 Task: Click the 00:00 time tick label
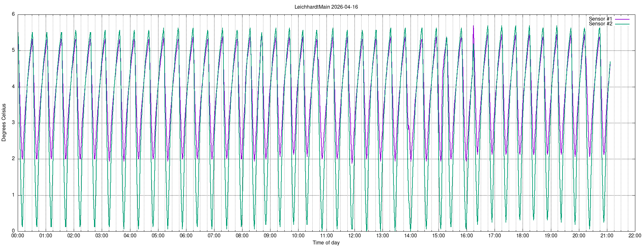click(x=18, y=235)
